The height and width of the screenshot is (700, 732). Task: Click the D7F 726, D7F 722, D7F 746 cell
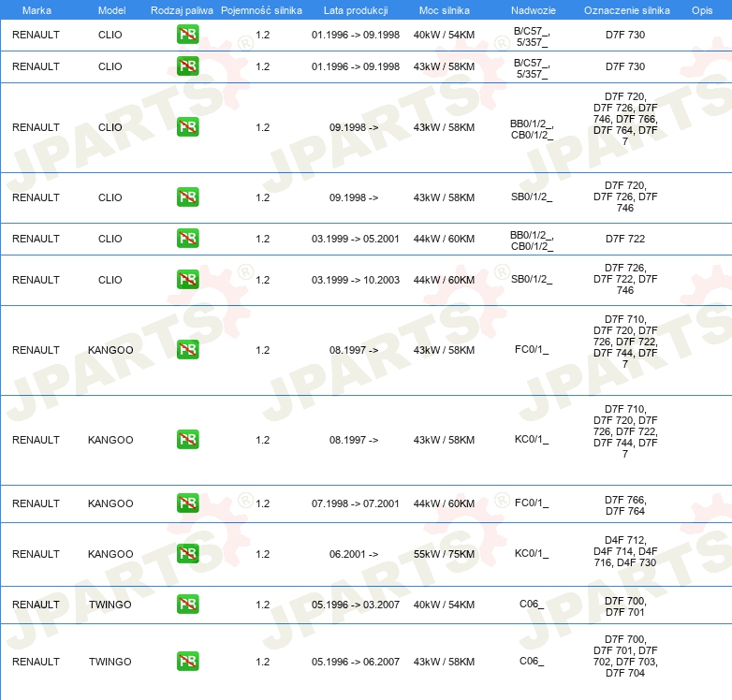point(625,279)
